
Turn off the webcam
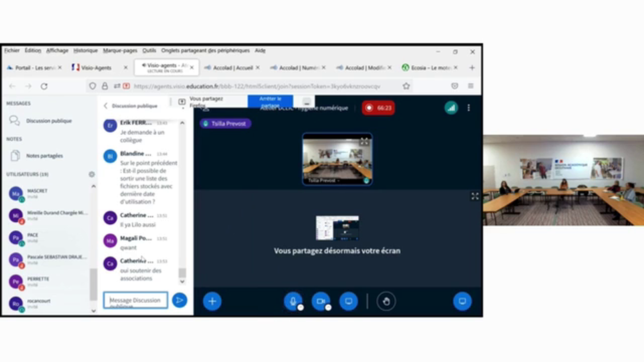coord(320,301)
